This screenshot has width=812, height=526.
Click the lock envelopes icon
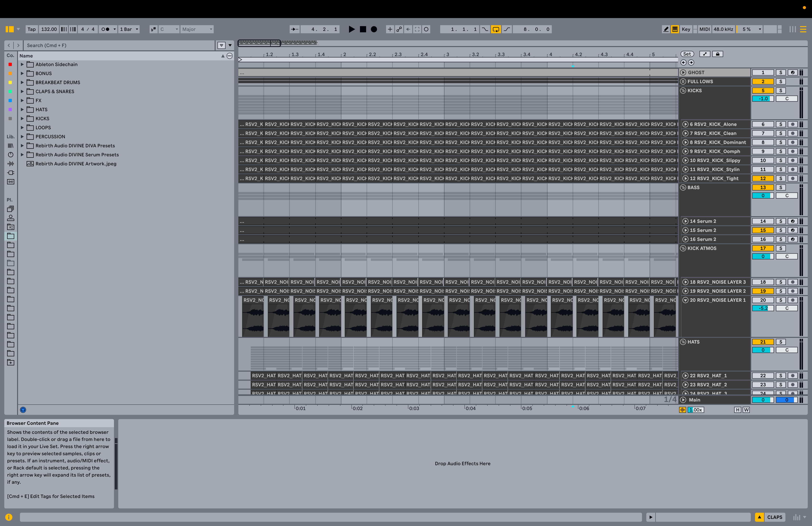click(718, 54)
